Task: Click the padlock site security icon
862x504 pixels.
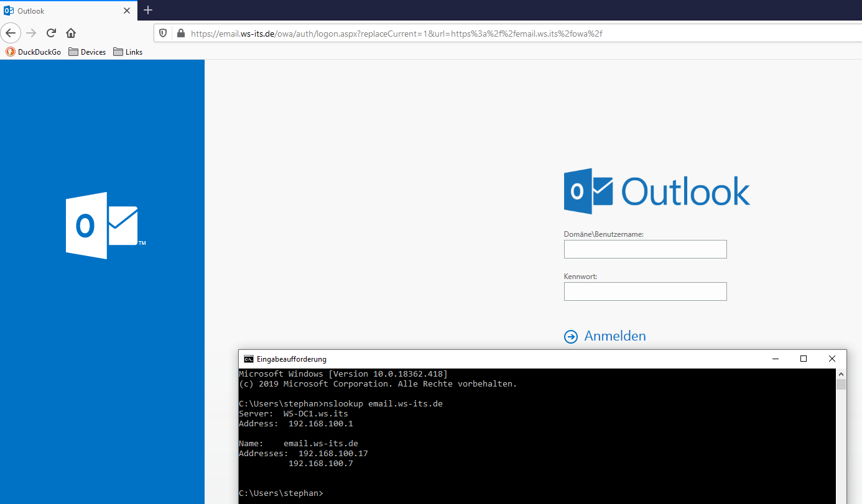Action: pyautogui.click(x=181, y=34)
